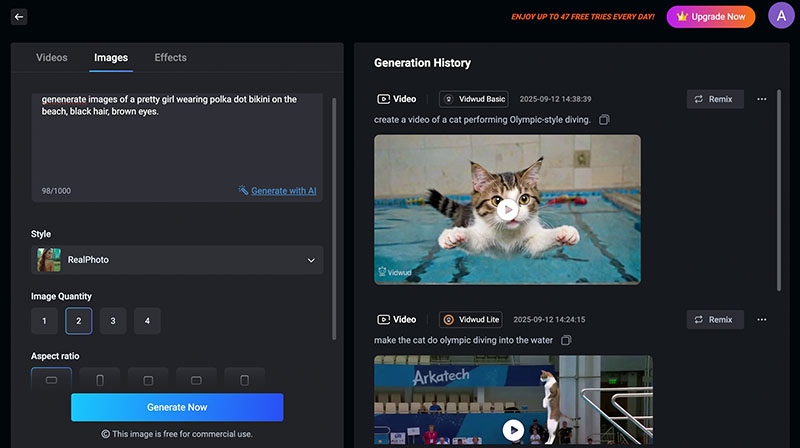Click the magic wand icon beside Generate with AI
Image resolution: width=800 pixels, height=448 pixels.
click(x=243, y=190)
